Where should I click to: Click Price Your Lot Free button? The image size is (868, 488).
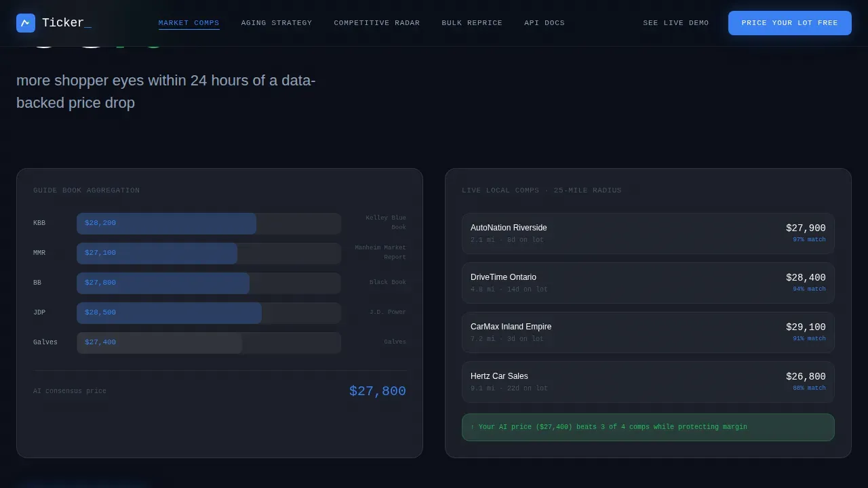pos(790,23)
